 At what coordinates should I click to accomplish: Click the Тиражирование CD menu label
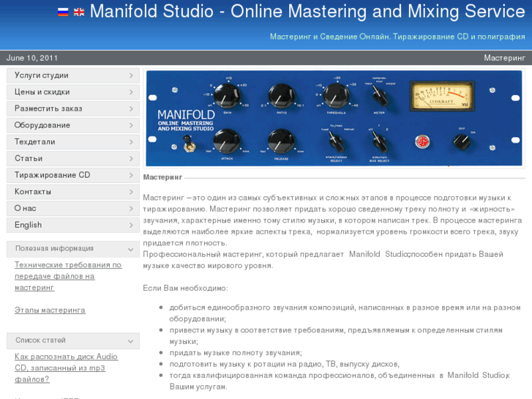click(52, 175)
